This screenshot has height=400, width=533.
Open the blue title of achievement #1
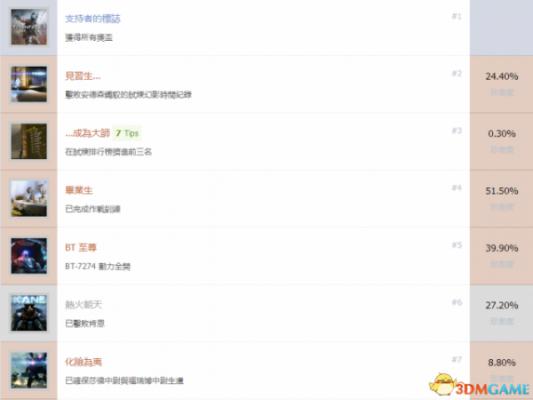click(93, 19)
